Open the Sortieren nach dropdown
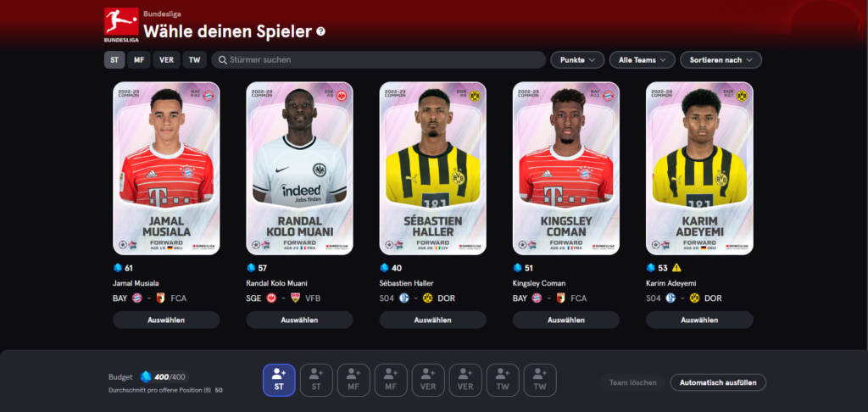The height and width of the screenshot is (412, 868). pyautogui.click(x=721, y=60)
